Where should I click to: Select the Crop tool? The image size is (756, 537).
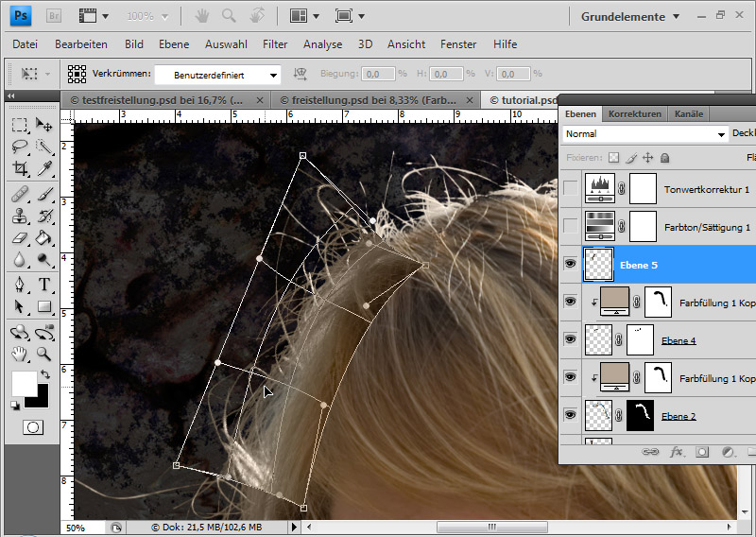click(20, 168)
